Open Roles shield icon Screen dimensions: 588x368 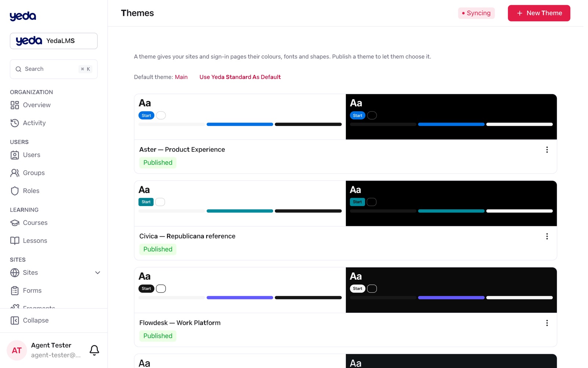point(15,191)
